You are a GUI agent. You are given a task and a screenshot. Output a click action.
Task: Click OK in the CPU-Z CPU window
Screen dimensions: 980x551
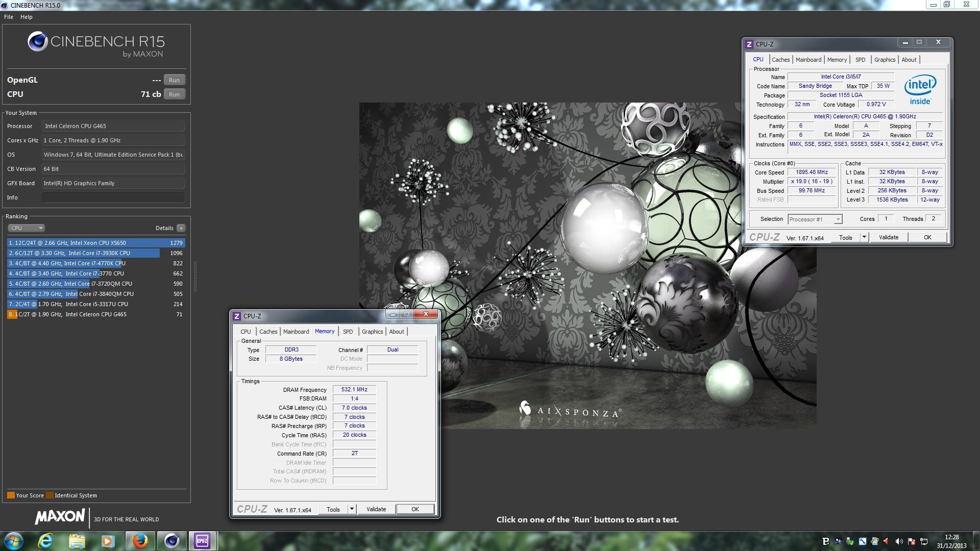click(927, 237)
